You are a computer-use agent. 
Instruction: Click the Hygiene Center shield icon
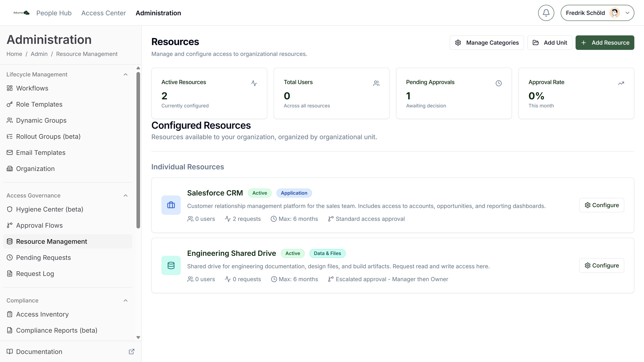click(9, 209)
